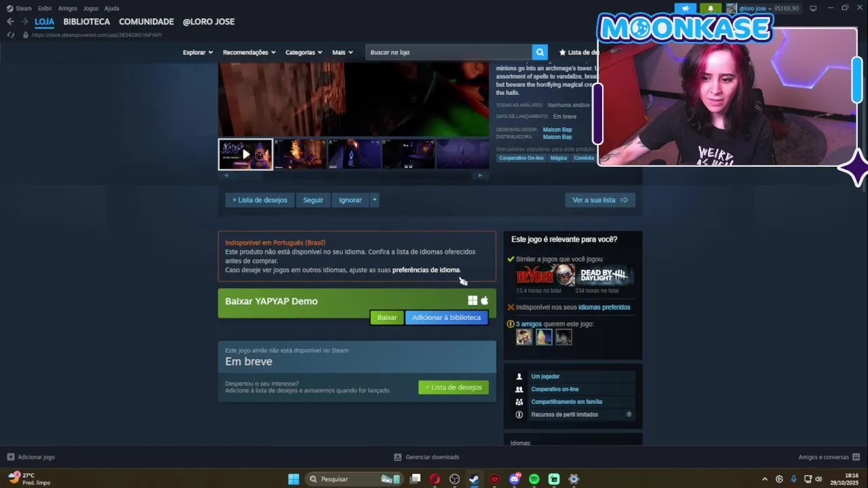Open Discord from the taskbar

[515, 479]
